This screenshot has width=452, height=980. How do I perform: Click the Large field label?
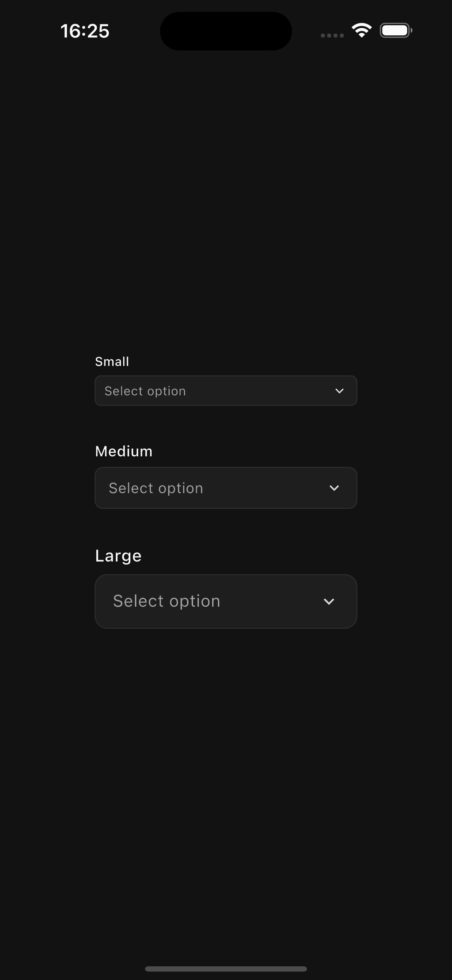(x=118, y=555)
